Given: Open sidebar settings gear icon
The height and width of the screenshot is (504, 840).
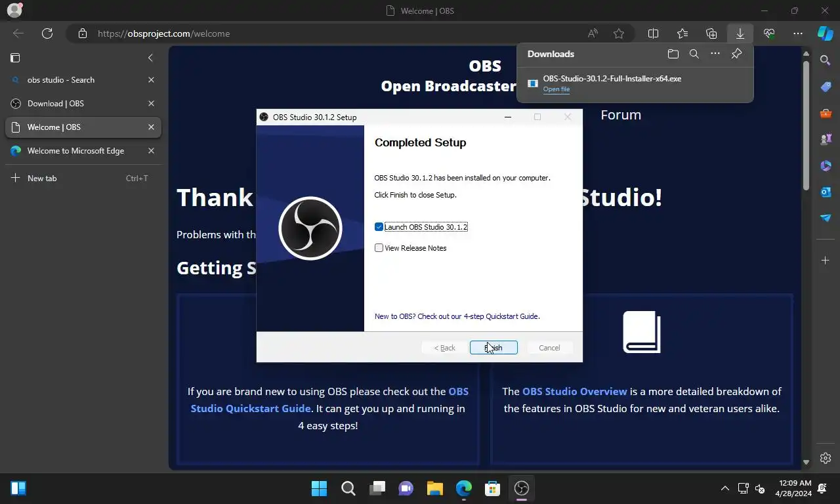Looking at the screenshot, I should click(x=826, y=458).
